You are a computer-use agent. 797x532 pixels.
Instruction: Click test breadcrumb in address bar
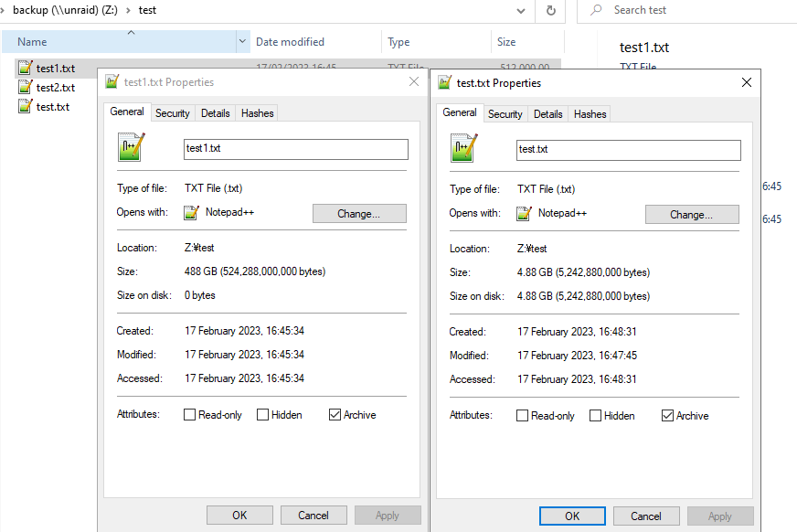click(x=147, y=10)
